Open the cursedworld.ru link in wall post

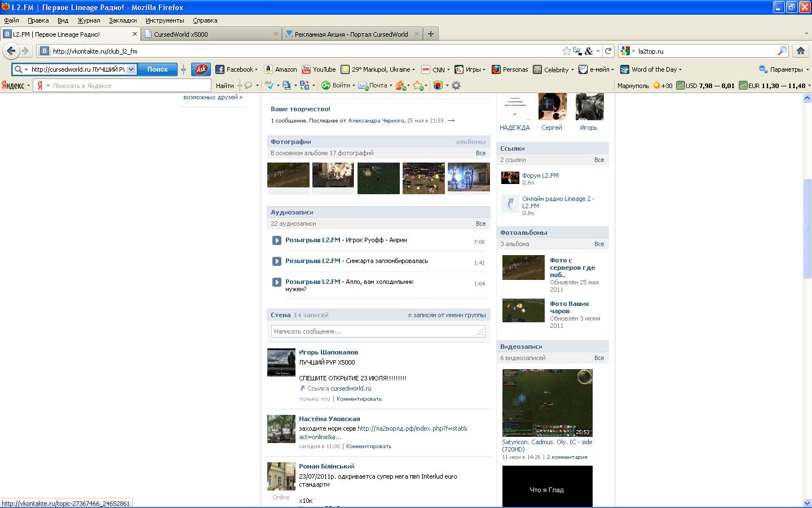tap(351, 388)
